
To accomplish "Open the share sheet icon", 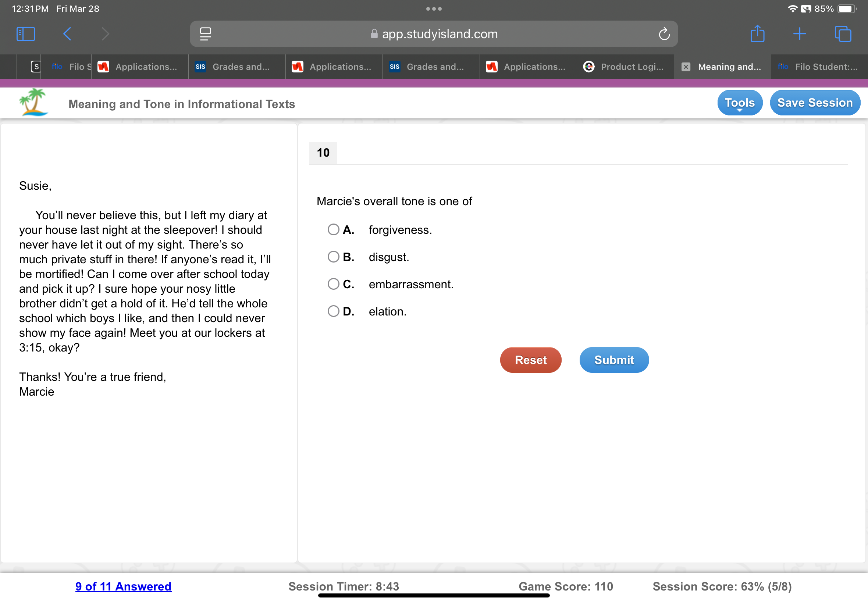I will (757, 33).
